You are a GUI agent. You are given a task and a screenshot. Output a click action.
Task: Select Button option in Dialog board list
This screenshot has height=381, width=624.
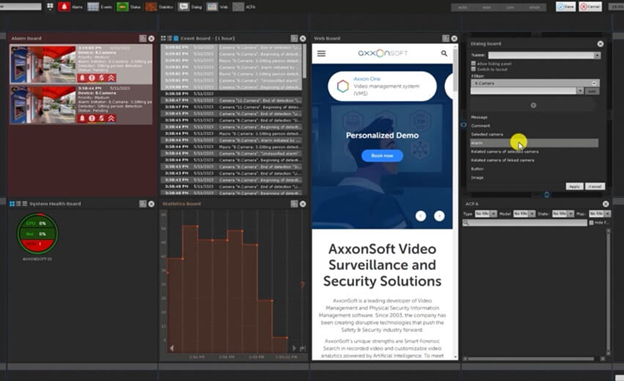click(x=477, y=169)
